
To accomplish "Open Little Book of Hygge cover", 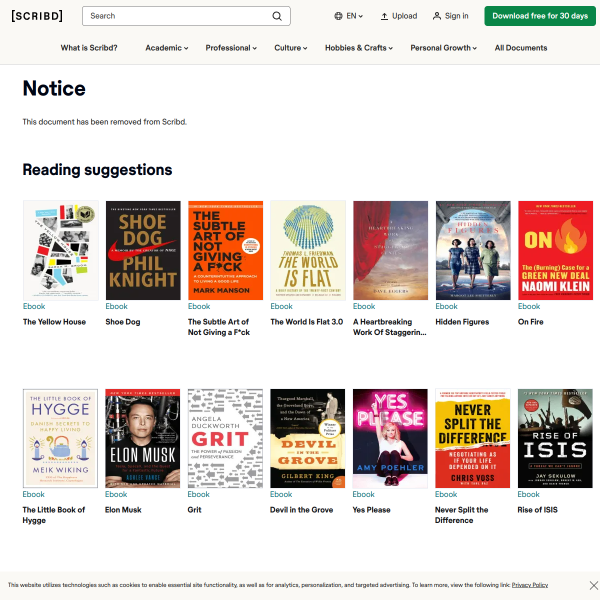I will coord(60,439).
